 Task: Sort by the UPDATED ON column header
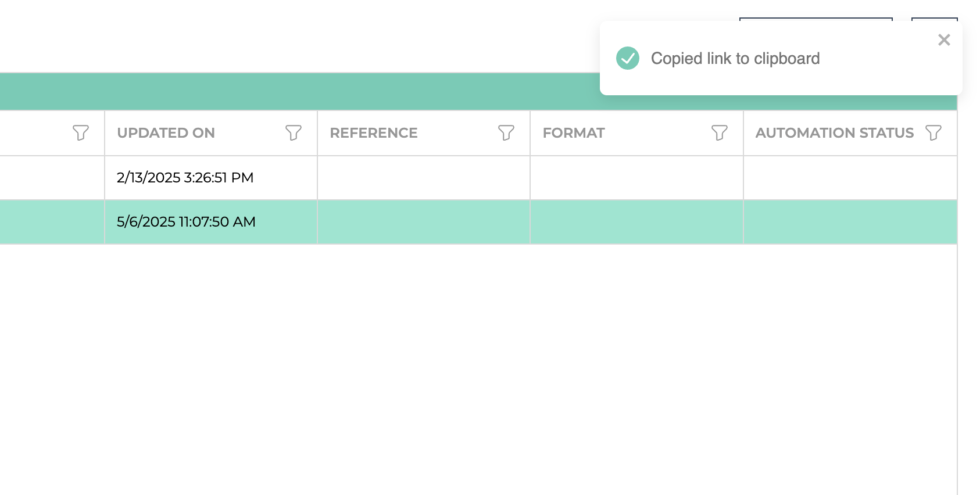166,133
